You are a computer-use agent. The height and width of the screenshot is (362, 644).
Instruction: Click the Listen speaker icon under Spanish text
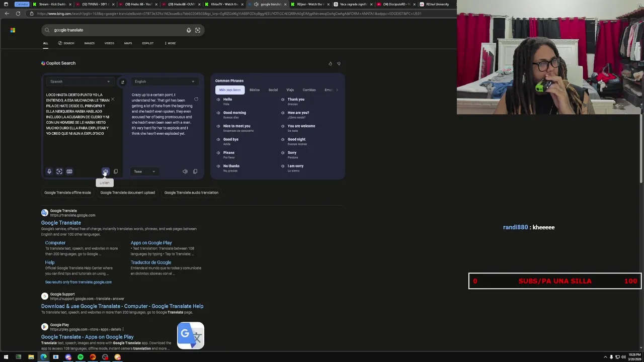tap(106, 171)
